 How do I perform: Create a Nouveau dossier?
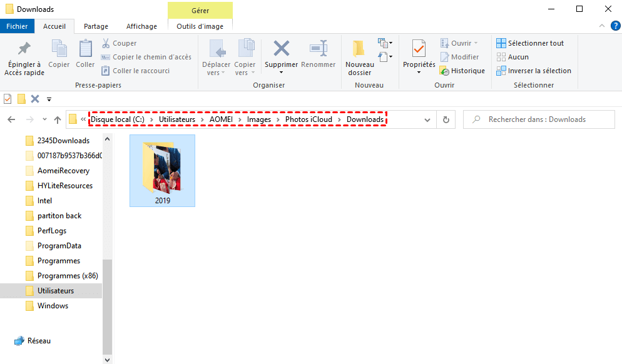pyautogui.click(x=359, y=57)
